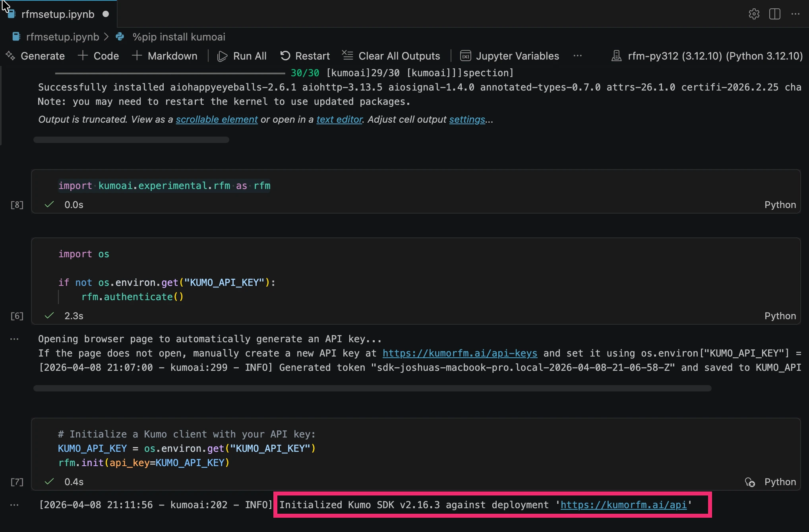Click the Restart kernel icon
Viewport: 809px width, 532px height.
coord(285,56)
